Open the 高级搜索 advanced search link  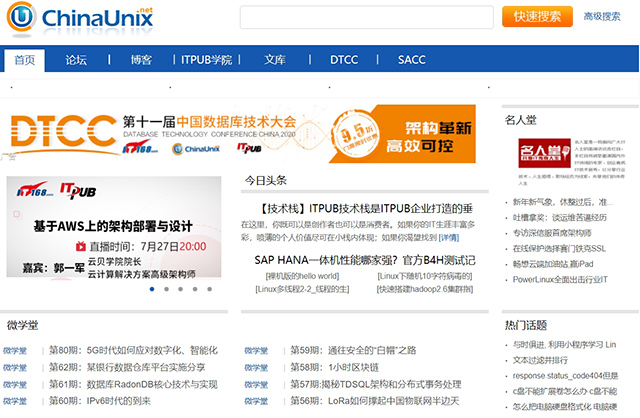click(602, 17)
